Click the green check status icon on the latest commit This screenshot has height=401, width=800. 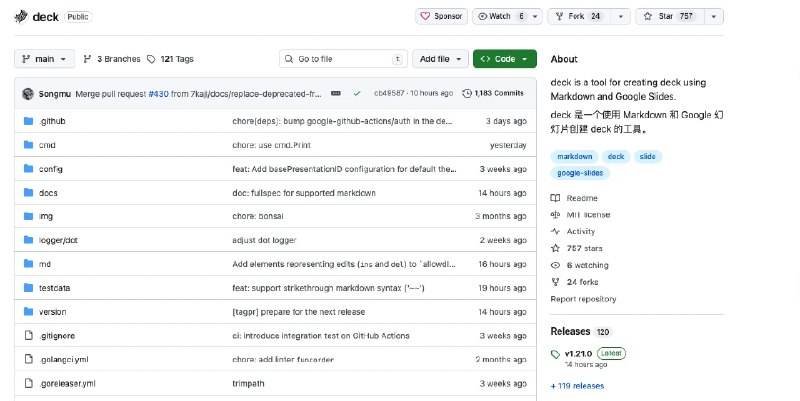(x=357, y=93)
